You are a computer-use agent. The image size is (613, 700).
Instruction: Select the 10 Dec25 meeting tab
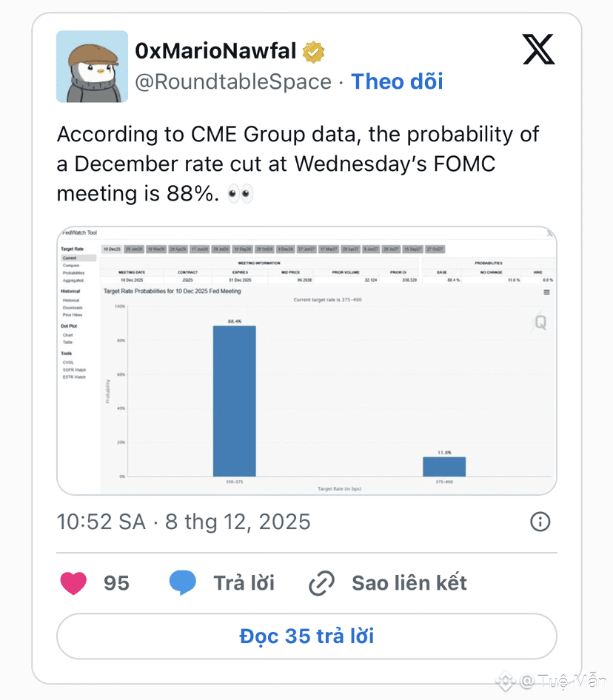(x=112, y=249)
